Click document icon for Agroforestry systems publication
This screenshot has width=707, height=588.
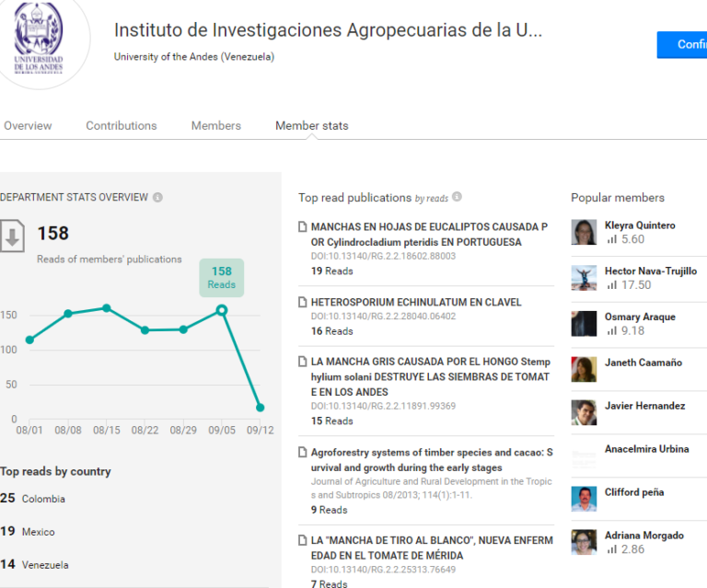[x=303, y=452]
